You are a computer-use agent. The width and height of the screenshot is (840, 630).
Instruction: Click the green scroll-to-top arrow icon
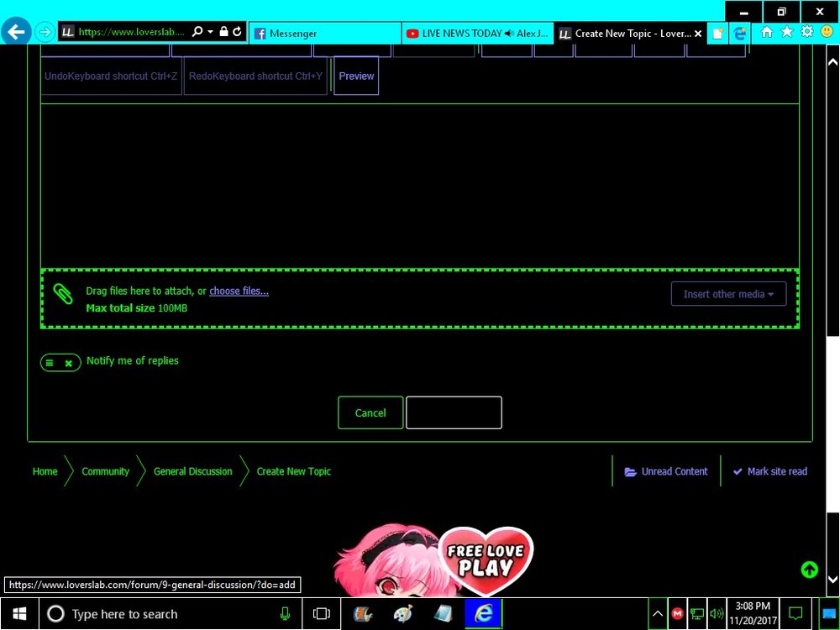click(x=810, y=570)
